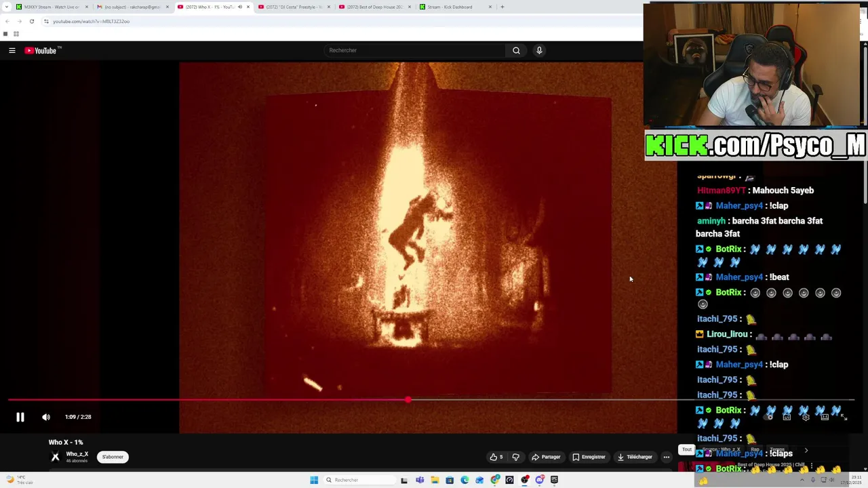Open the three-dot more actions menu

tap(666, 457)
